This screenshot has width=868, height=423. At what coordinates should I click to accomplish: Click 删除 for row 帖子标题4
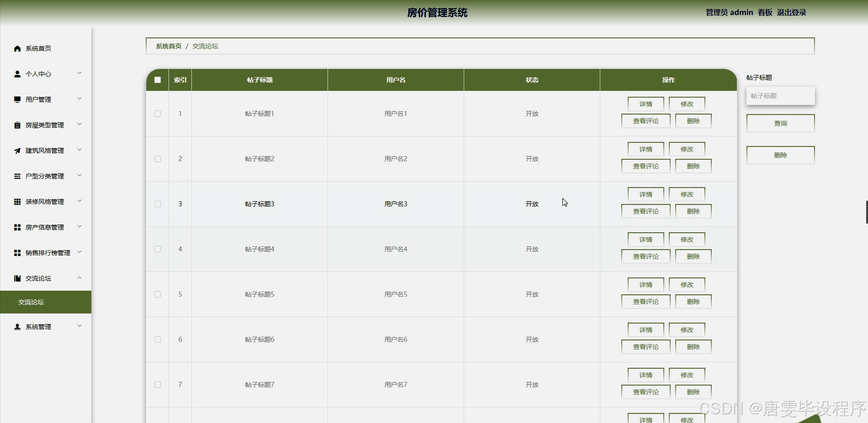[693, 256]
